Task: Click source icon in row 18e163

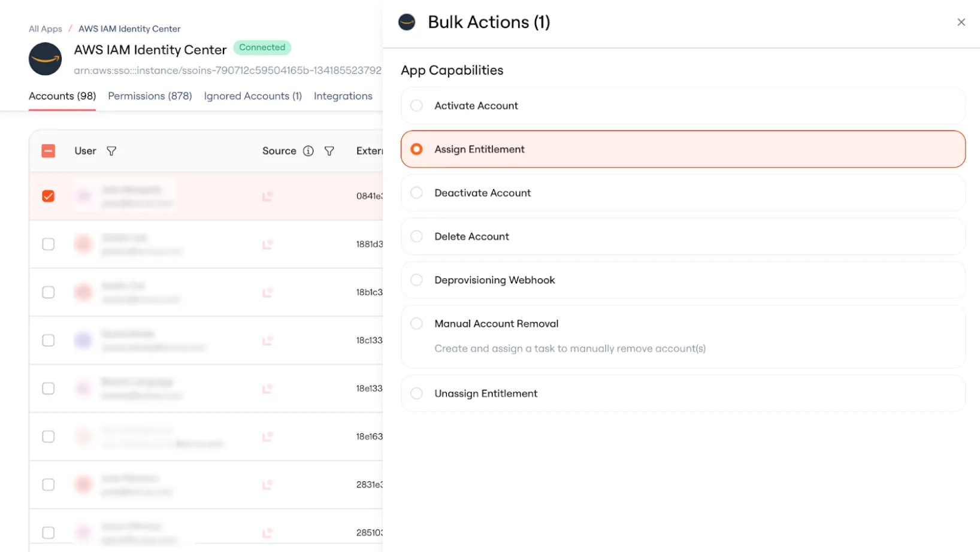Action: 268,436
